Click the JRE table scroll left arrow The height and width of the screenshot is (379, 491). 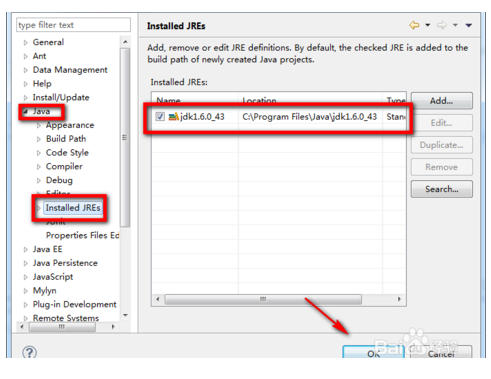(158, 299)
